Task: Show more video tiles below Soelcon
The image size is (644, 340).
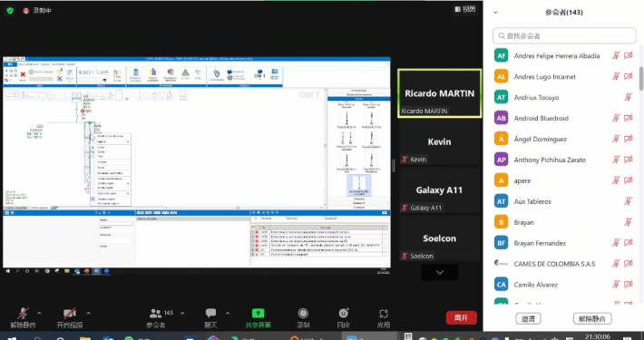Action: click(x=440, y=272)
